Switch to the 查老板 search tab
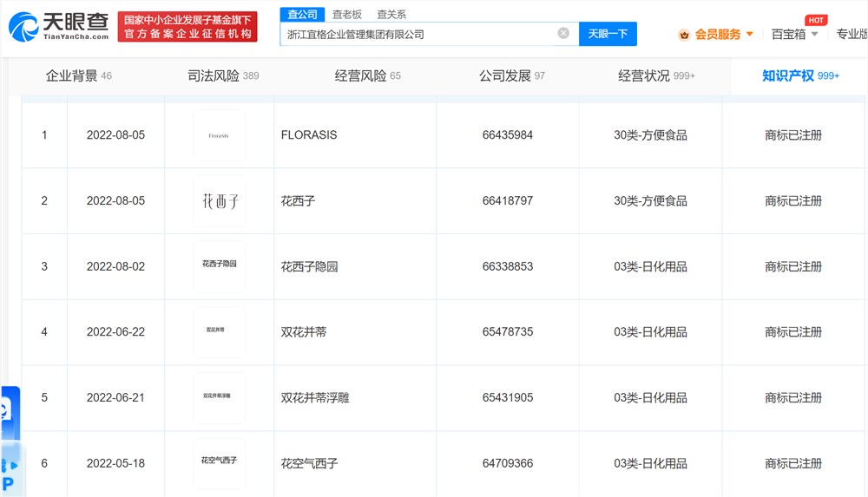868x497 pixels. [x=346, y=14]
